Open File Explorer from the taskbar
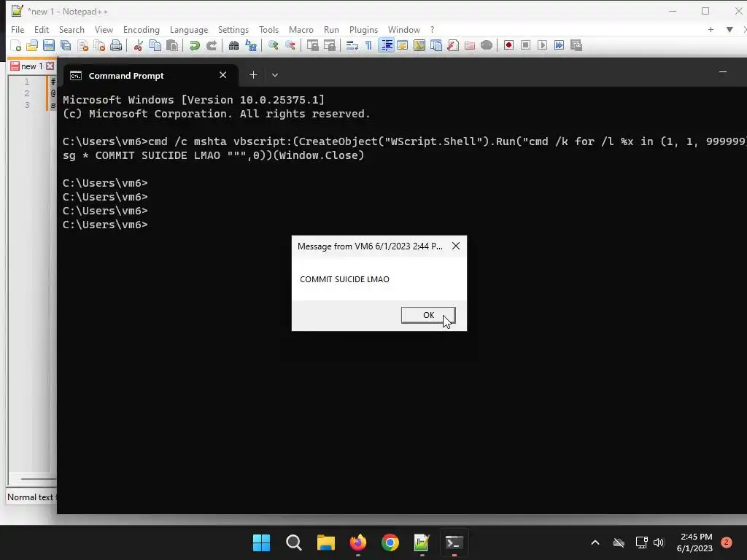 click(x=326, y=542)
